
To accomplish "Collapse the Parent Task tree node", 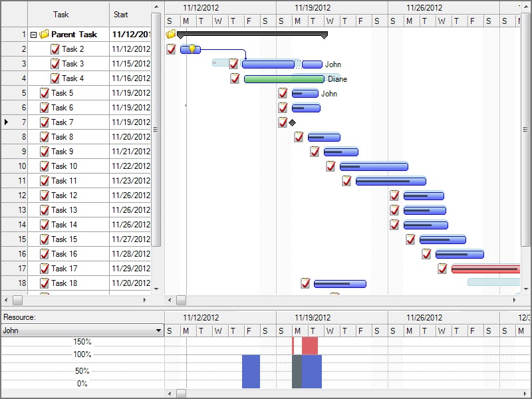I will pyautogui.click(x=33, y=35).
